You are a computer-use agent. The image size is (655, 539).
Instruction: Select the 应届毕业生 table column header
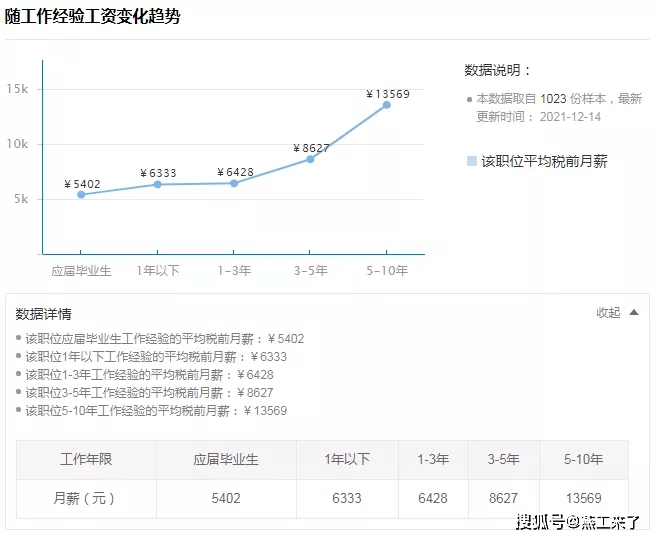click(226, 460)
